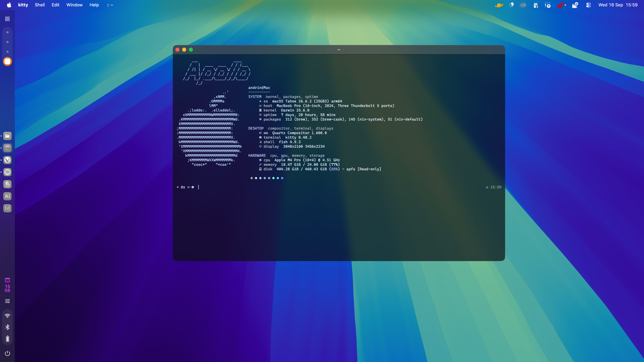The width and height of the screenshot is (644, 362).
Task: Open Control Center from menu bar
Action: (x=588, y=5)
